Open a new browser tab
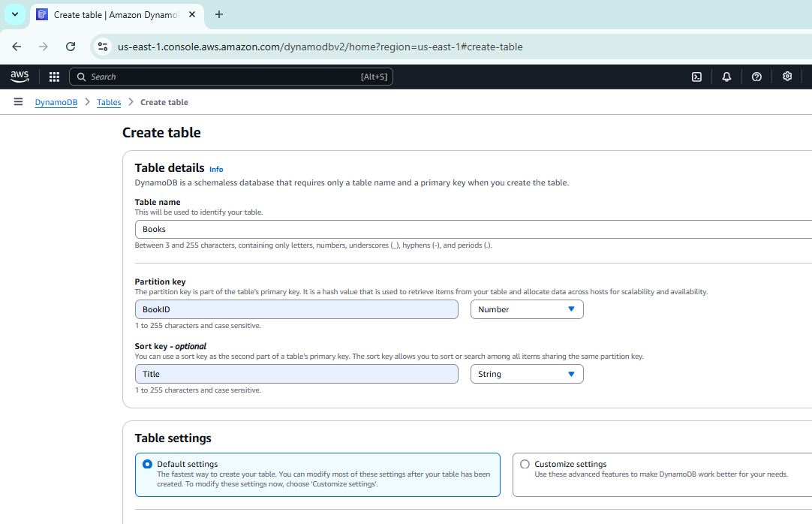Viewport: 812px width, 524px height. pyautogui.click(x=219, y=14)
